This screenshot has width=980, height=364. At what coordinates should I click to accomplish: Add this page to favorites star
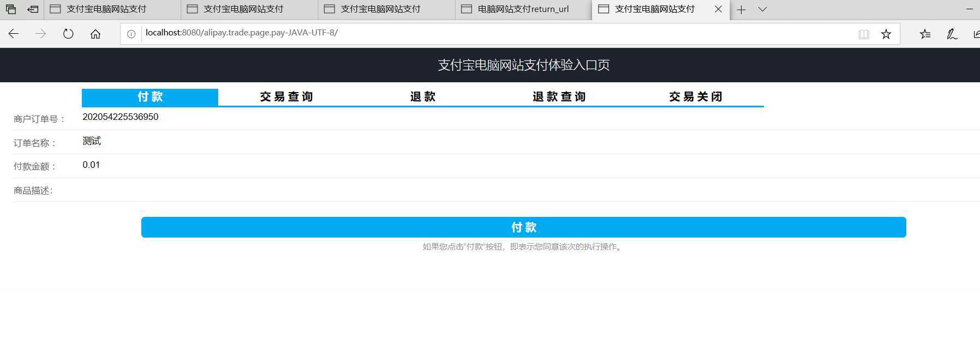click(886, 34)
